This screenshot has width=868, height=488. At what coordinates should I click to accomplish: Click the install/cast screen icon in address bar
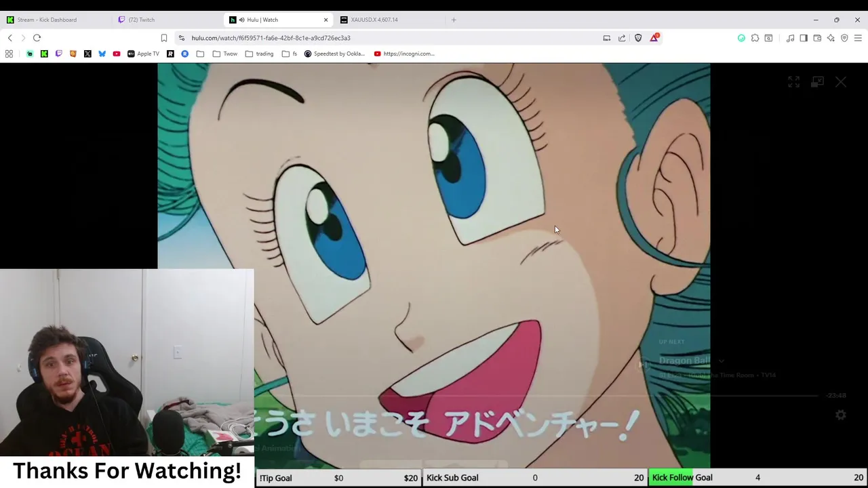[x=607, y=38]
